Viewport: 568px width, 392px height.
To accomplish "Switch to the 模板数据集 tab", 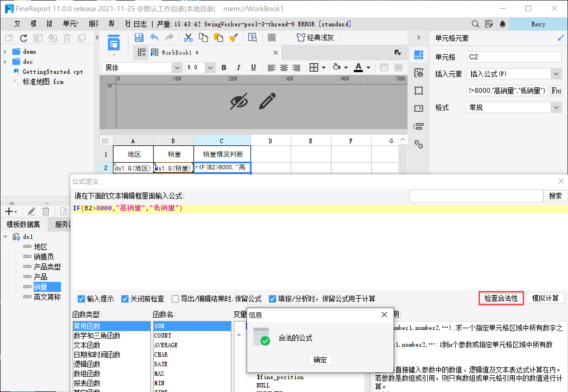I will point(23,224).
